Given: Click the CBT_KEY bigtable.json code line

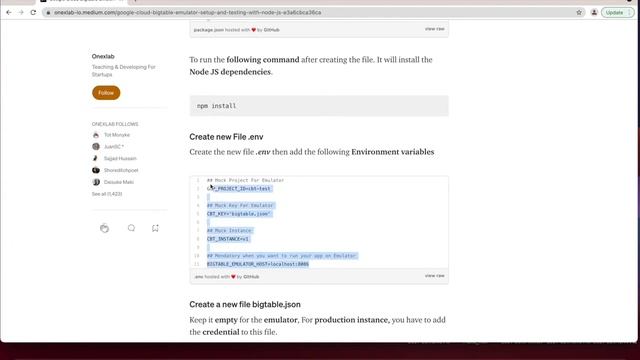Looking at the screenshot, I should (239, 214).
